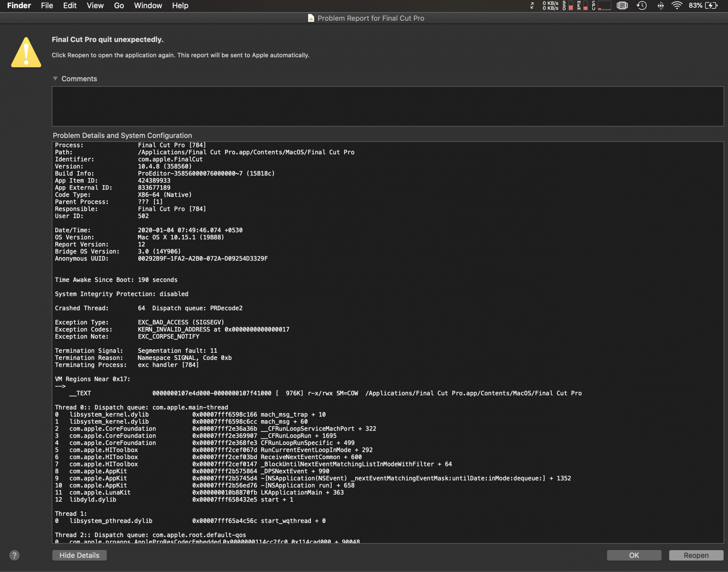Click the 'EXC_BAD_ACCESS (SIGSEGV)' exception type
Viewport: 728px width, 572px height.
181,323
